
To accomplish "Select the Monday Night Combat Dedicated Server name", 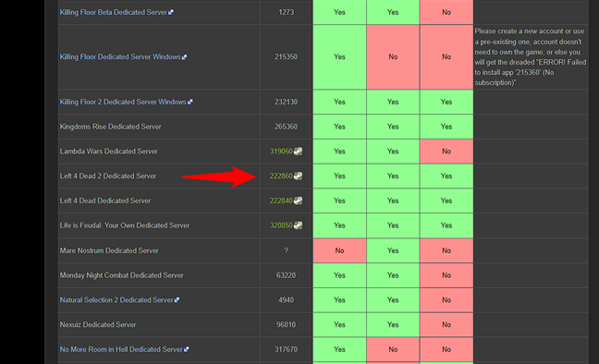I will point(121,275).
